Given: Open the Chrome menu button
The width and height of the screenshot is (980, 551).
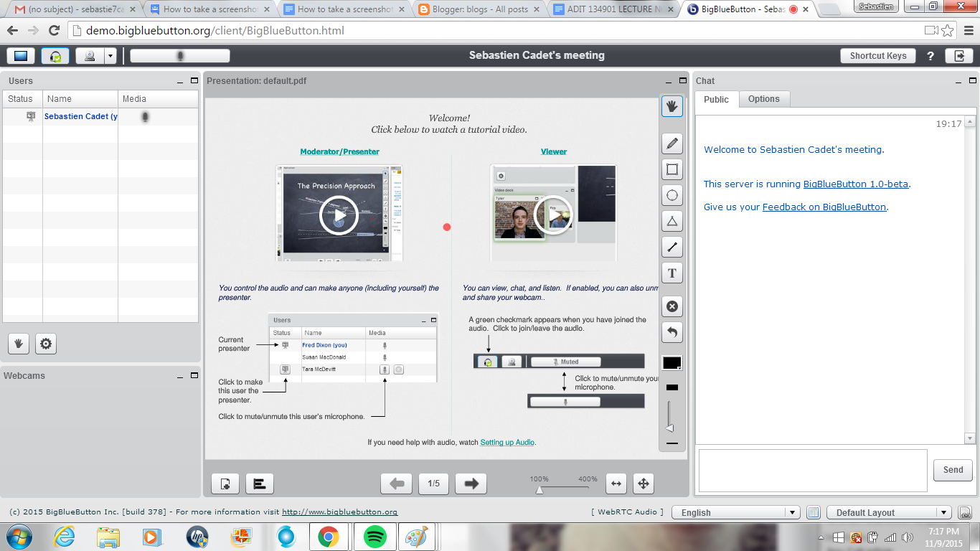Looking at the screenshot, I should 967,31.
